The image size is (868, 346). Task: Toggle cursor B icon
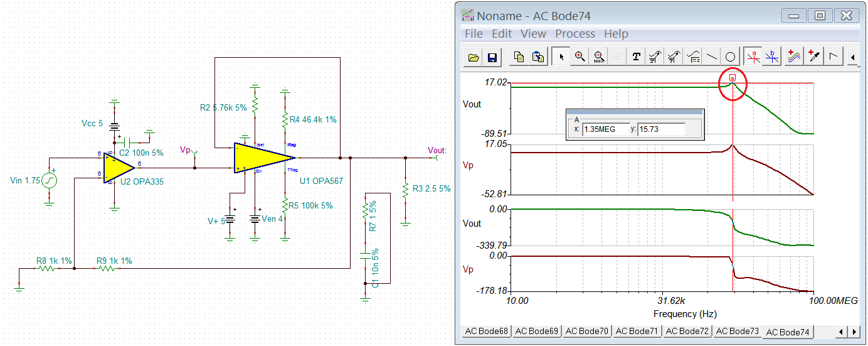pos(772,57)
